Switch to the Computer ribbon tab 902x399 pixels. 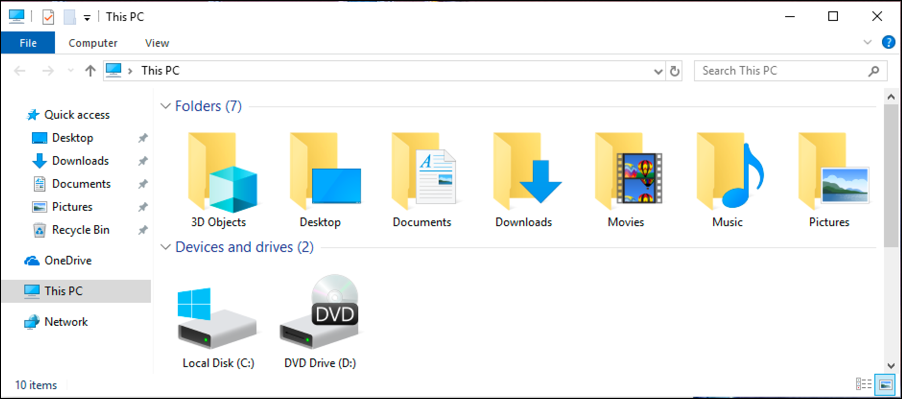(x=93, y=43)
